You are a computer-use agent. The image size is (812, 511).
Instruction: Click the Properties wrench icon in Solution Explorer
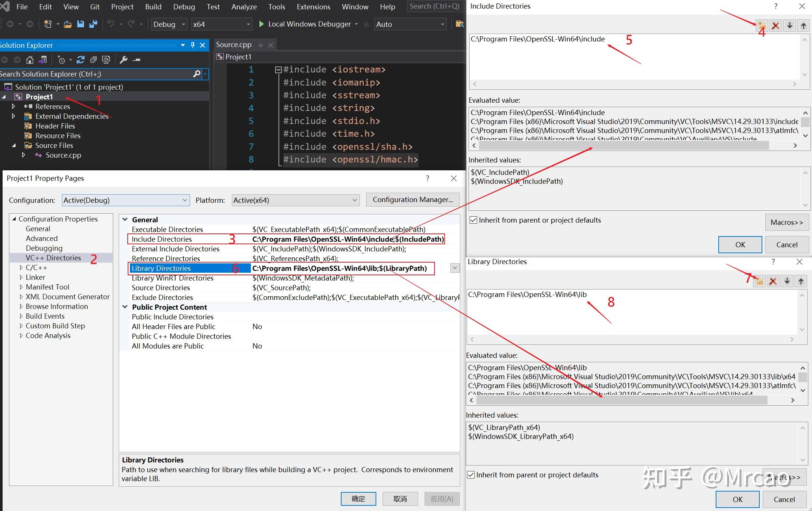pyautogui.click(x=124, y=60)
